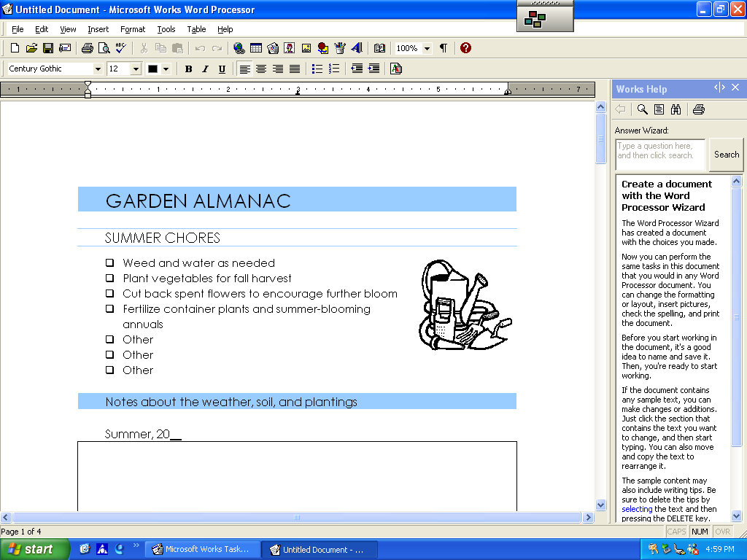Open the font color picker arrow
The height and width of the screenshot is (560, 747).
pyautogui.click(x=166, y=69)
